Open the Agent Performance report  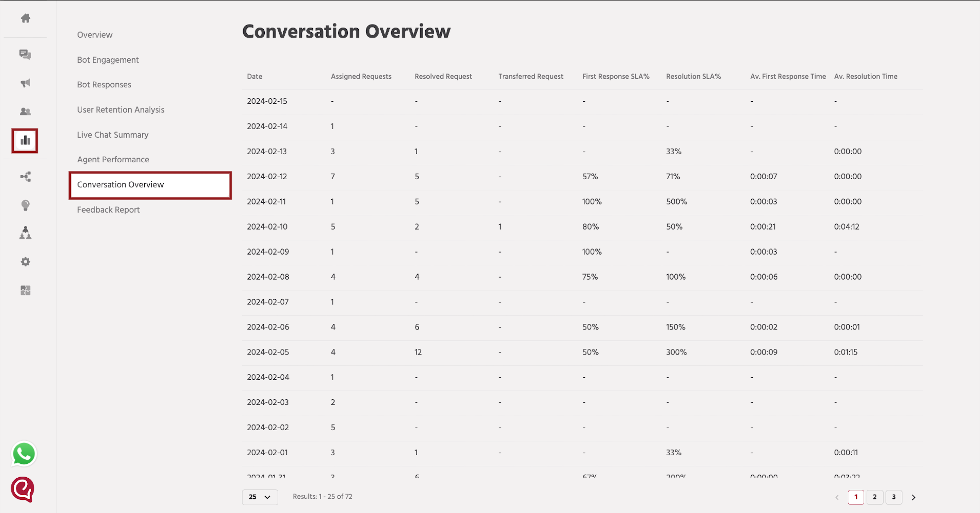(x=113, y=159)
